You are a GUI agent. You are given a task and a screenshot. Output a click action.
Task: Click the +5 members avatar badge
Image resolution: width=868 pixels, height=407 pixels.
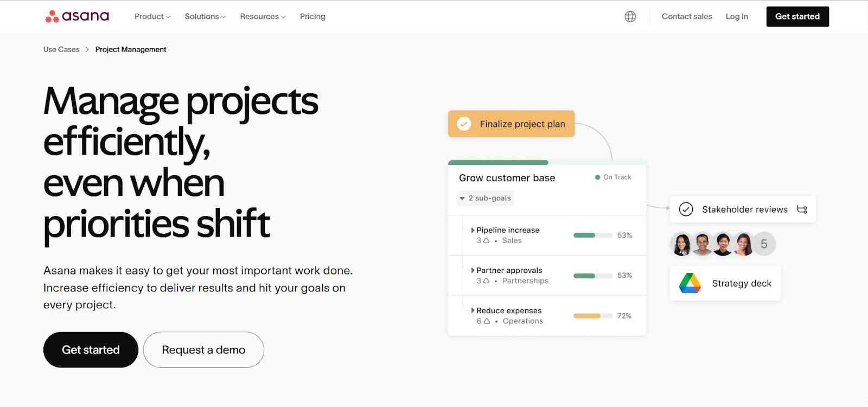pos(764,244)
